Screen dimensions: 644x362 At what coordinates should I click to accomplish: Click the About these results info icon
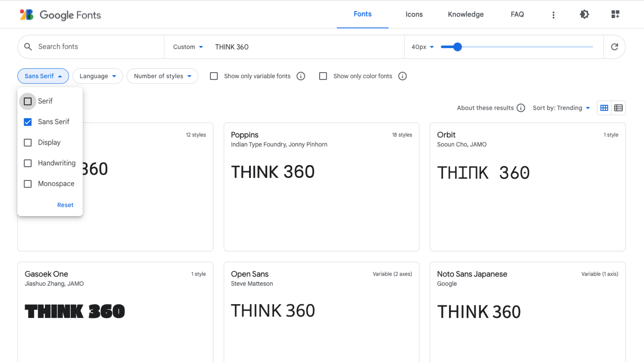point(520,107)
